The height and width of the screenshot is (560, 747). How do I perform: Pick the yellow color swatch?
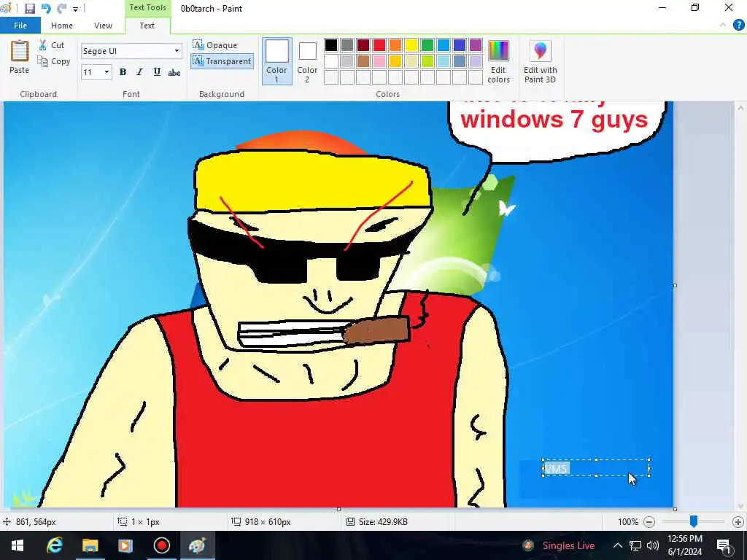pyautogui.click(x=411, y=44)
